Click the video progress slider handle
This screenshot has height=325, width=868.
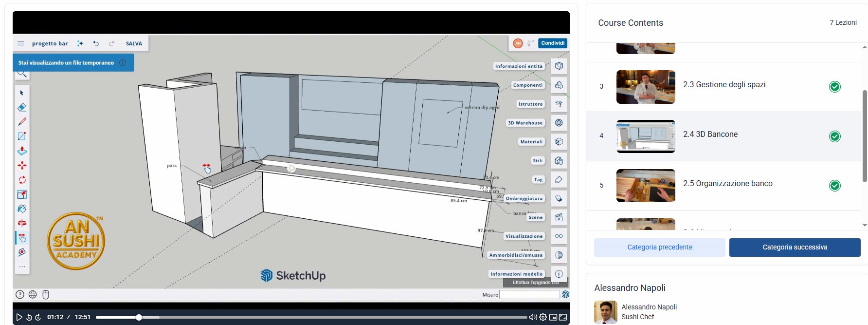click(x=139, y=317)
